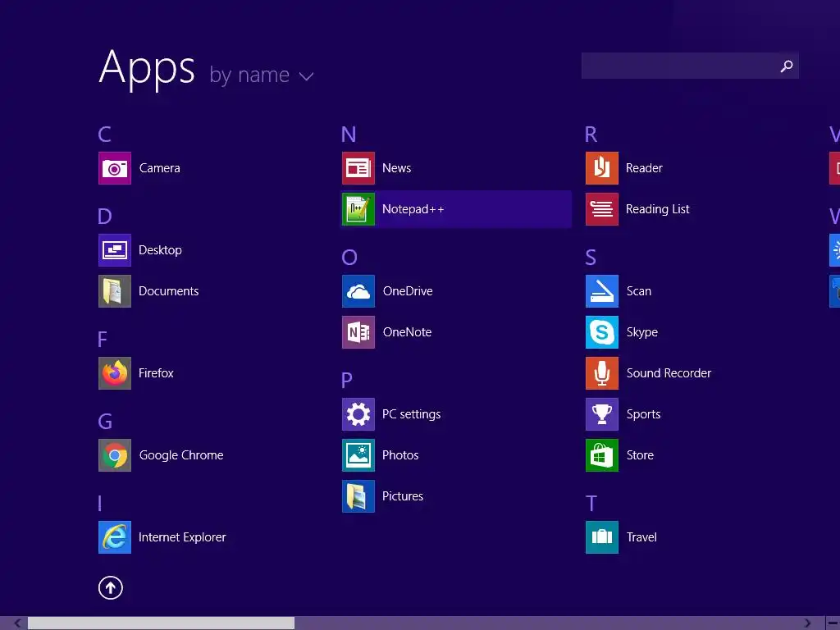
Task: Click the scrollbar left arrow
Action: [18, 623]
